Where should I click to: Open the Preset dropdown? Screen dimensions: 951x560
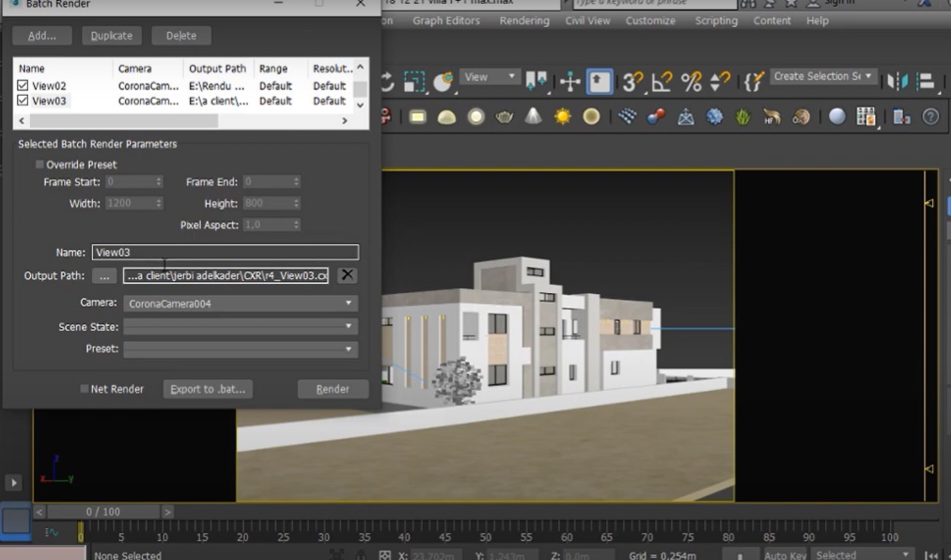(241, 349)
